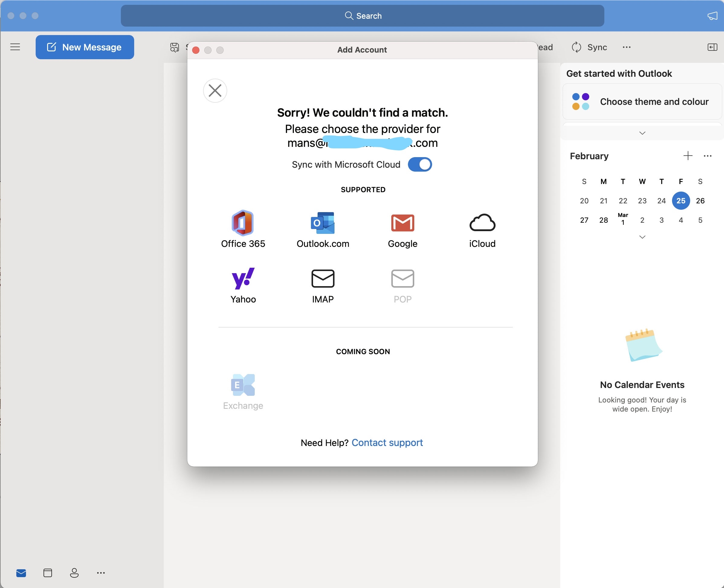This screenshot has height=588, width=724.
Task: Switch to Calendar view in bottom bar
Action: click(48, 573)
